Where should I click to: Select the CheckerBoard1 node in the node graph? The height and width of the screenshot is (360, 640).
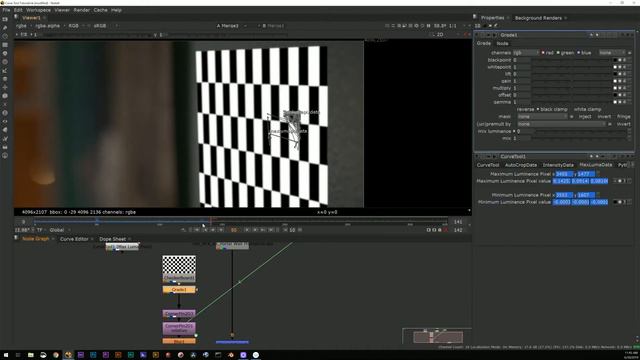(179, 269)
